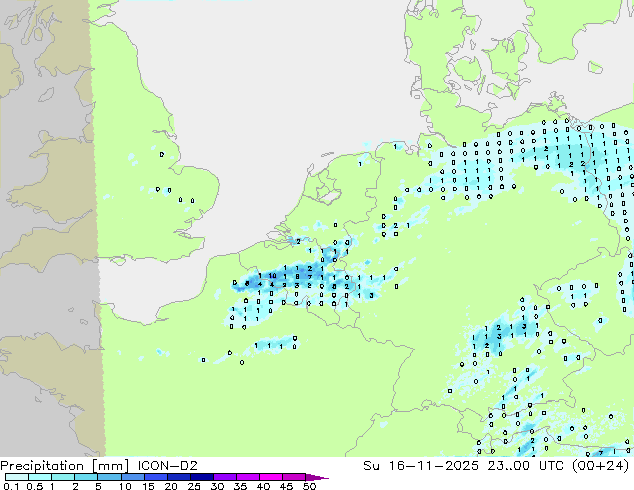The height and width of the screenshot is (490, 634).
Task: Click the 20–25 mm legend color swatch
Action: (179, 477)
